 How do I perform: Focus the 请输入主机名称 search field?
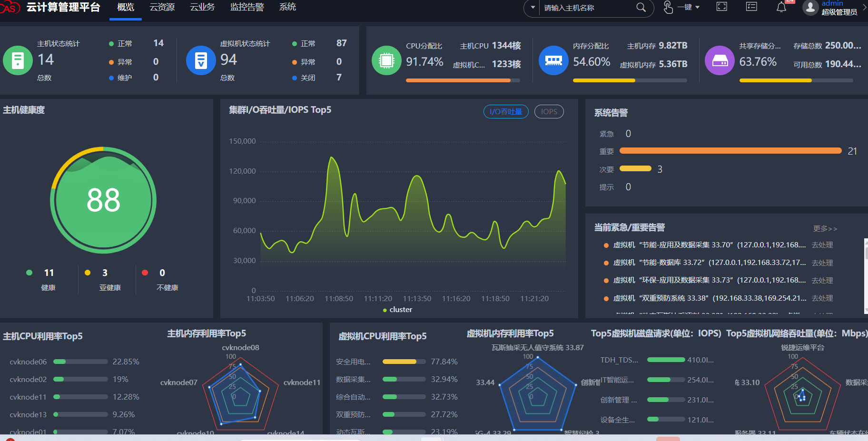[x=588, y=8]
